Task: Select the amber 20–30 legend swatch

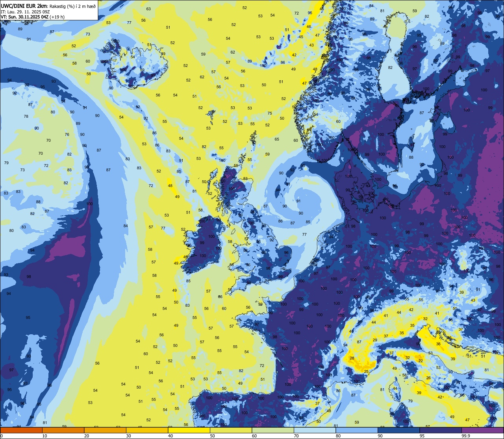Action: (105, 430)
